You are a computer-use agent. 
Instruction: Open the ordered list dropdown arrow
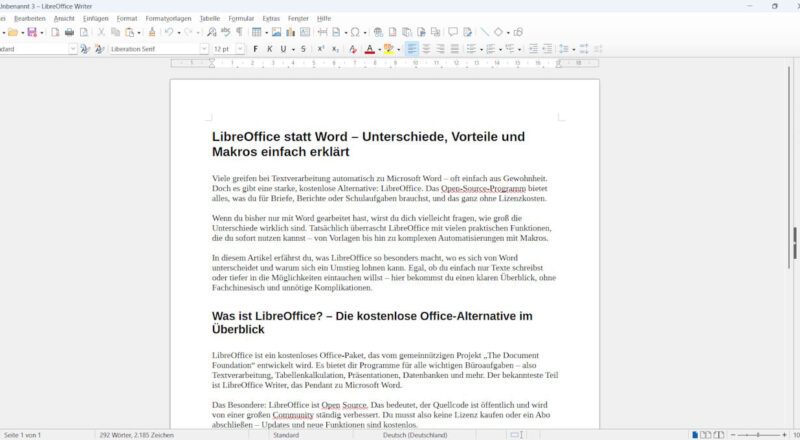coord(501,50)
